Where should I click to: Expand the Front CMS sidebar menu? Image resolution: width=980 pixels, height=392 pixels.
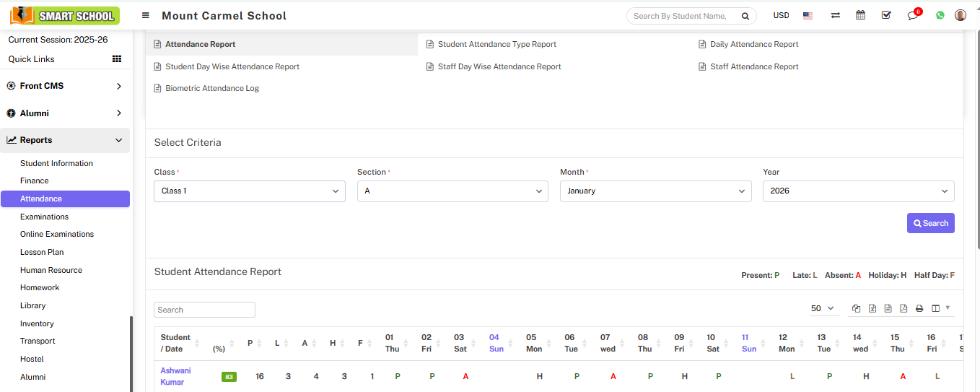tap(65, 86)
